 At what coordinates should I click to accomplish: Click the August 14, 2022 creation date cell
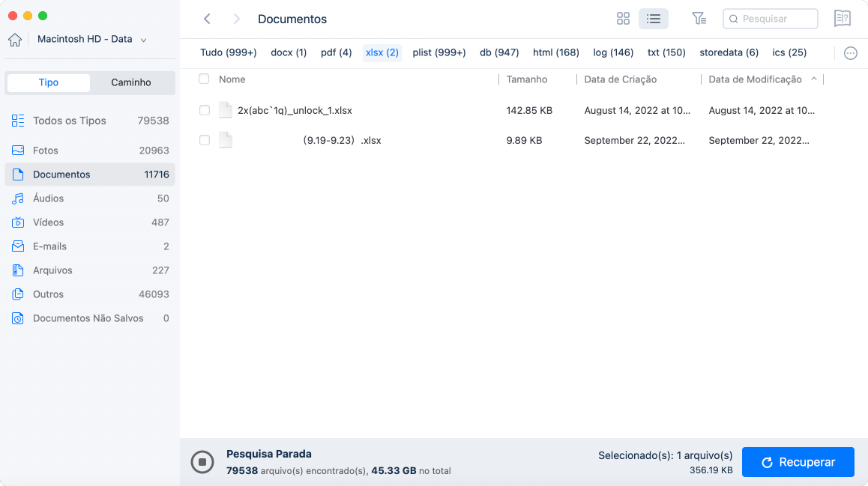[637, 111]
